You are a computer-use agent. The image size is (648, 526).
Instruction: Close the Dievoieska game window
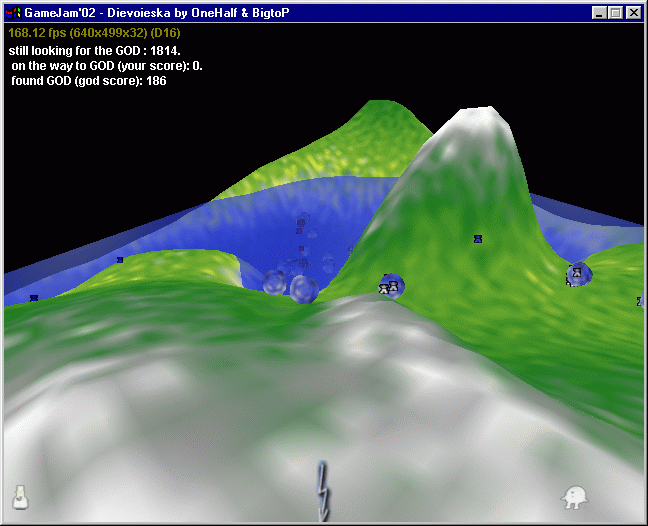point(633,13)
